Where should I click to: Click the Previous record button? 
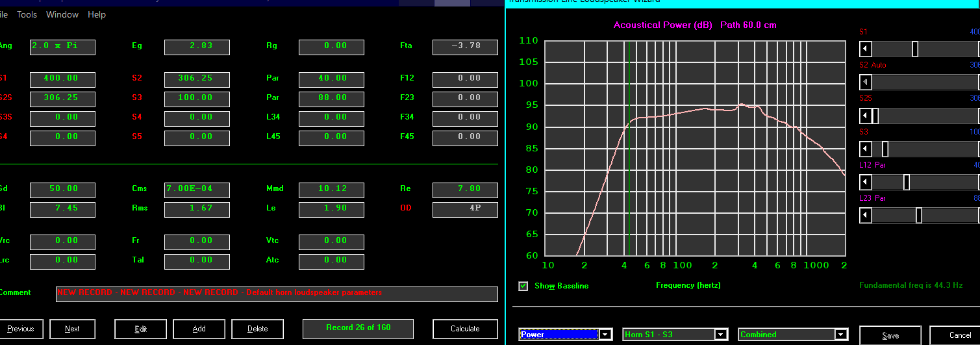(x=21, y=329)
